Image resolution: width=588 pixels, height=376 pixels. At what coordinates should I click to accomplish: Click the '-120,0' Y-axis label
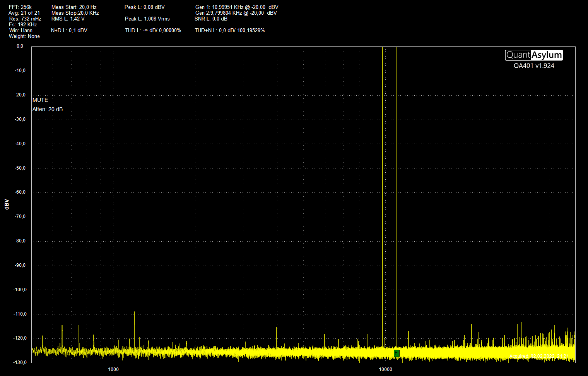coord(20,338)
